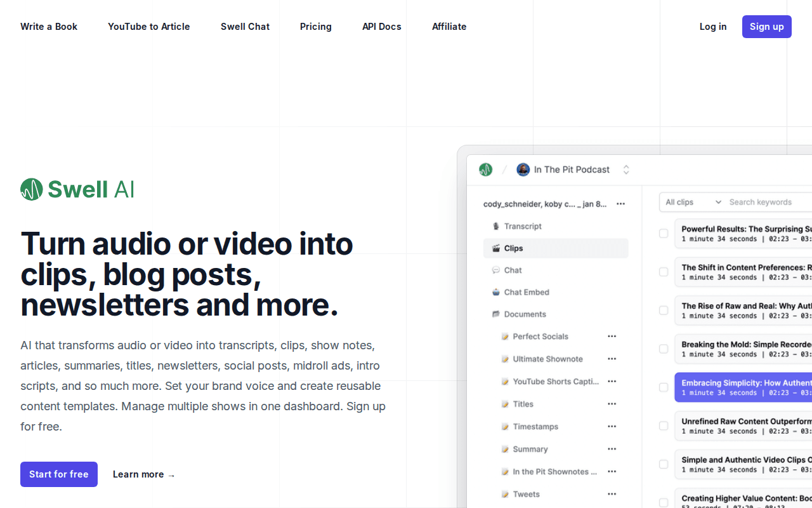Open Swell Chat from navigation
The image size is (812, 508).
tap(246, 27)
